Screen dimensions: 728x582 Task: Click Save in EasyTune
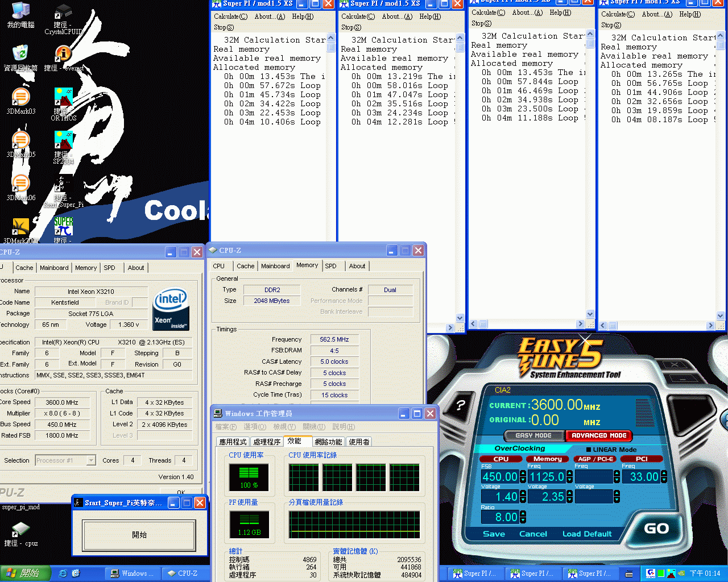pos(494,534)
